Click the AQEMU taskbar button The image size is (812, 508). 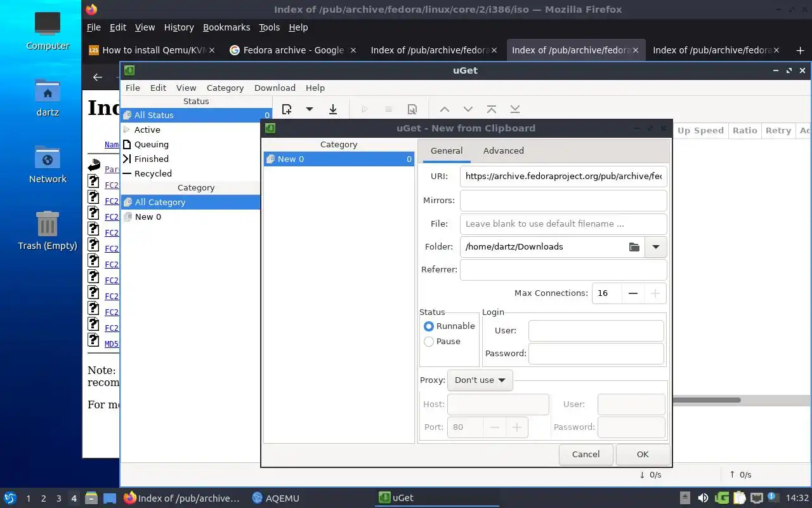point(276,498)
